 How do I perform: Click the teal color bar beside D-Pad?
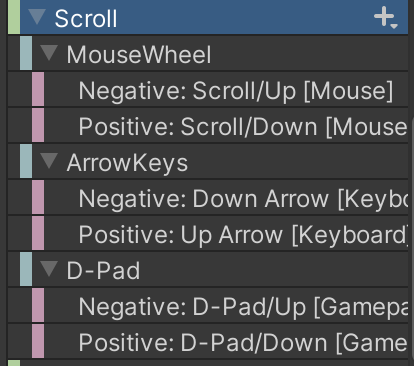(x=26, y=269)
